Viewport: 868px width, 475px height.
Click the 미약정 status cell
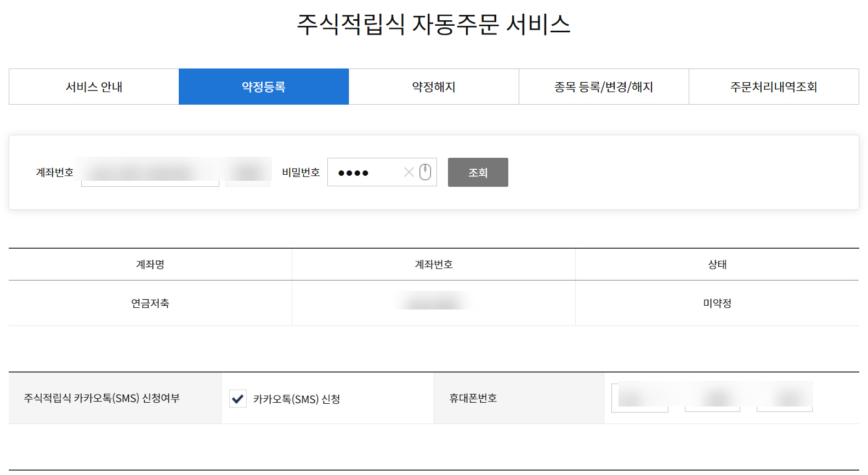click(717, 303)
